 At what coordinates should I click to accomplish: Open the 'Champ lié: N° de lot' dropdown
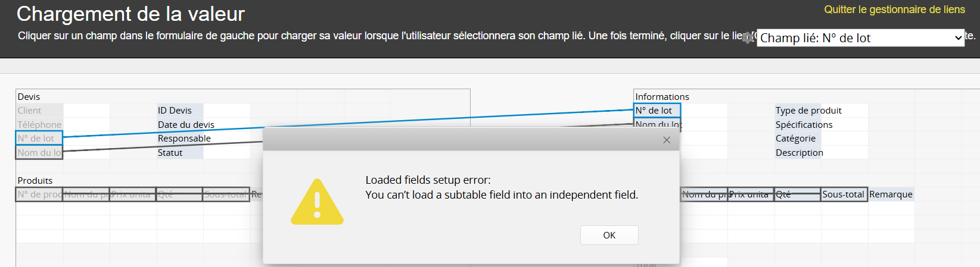860,38
